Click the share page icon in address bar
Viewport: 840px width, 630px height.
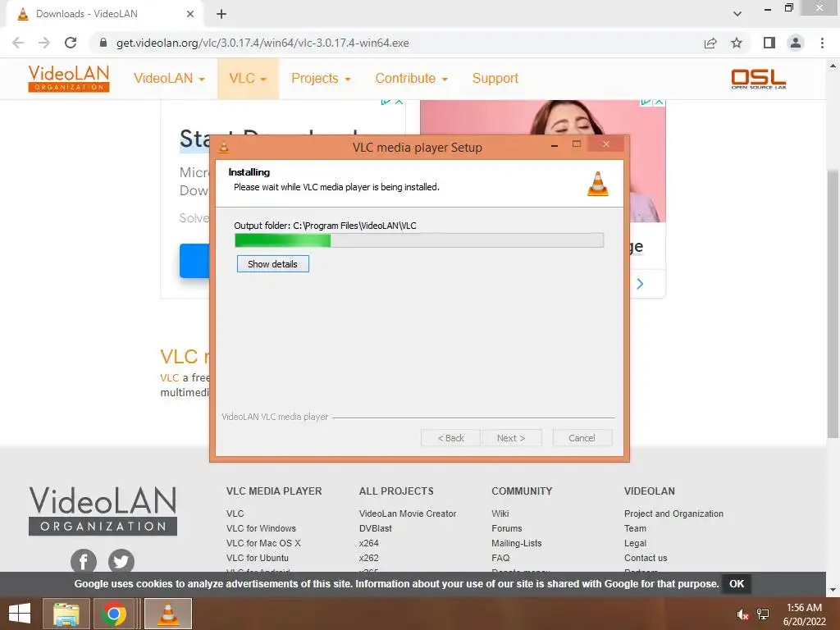pos(710,43)
